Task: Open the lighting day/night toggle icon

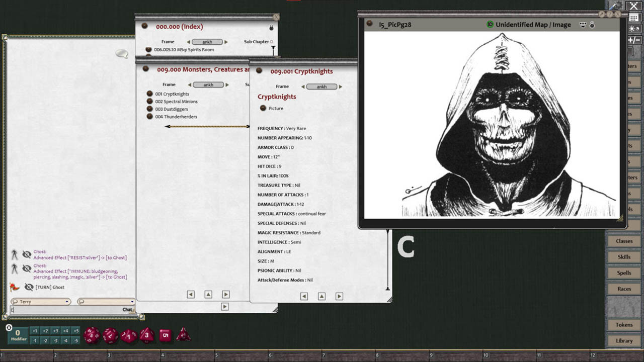Action: (634, 29)
